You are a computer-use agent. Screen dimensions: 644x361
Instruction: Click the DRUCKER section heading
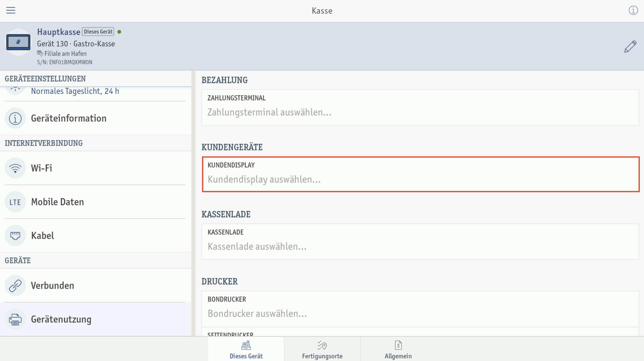(x=220, y=281)
